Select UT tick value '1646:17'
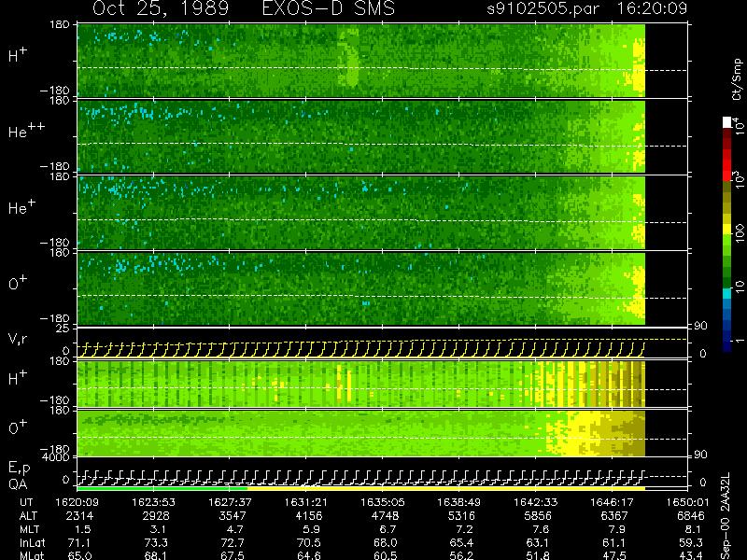This screenshot has width=747, height=560. click(612, 502)
